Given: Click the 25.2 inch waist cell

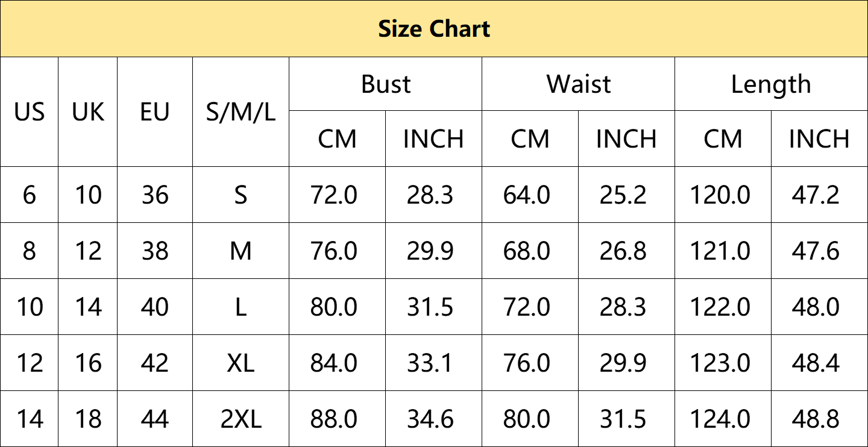Looking at the screenshot, I should (626, 195).
